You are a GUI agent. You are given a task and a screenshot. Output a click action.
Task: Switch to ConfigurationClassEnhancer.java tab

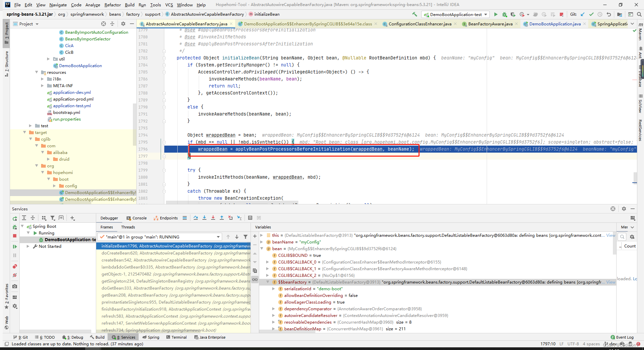tap(420, 24)
